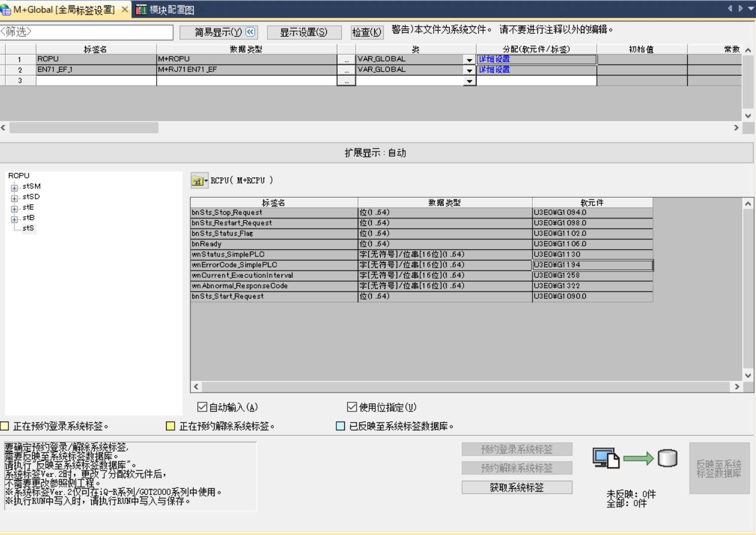756x535 pixels.
Task: Select the stS tree item
Action: coord(28,228)
